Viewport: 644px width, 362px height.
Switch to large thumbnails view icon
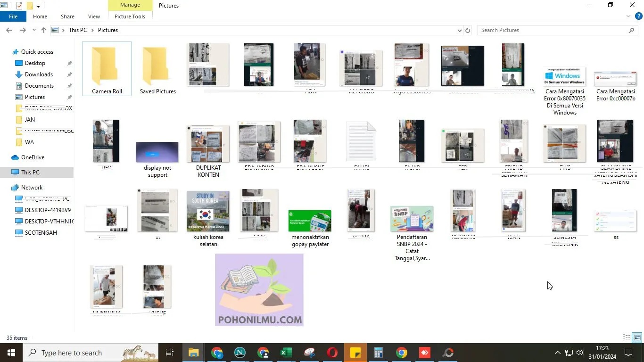click(637, 337)
